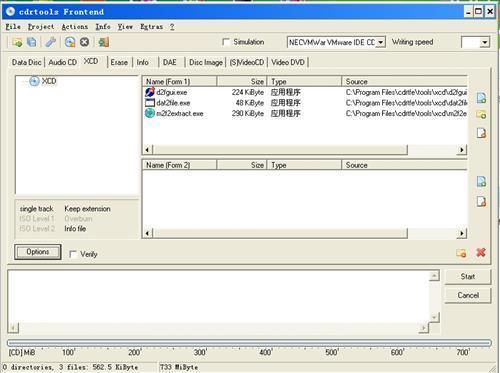Click the add file icon beside Form 1 list
This screenshot has width=500, height=373.
[481, 98]
